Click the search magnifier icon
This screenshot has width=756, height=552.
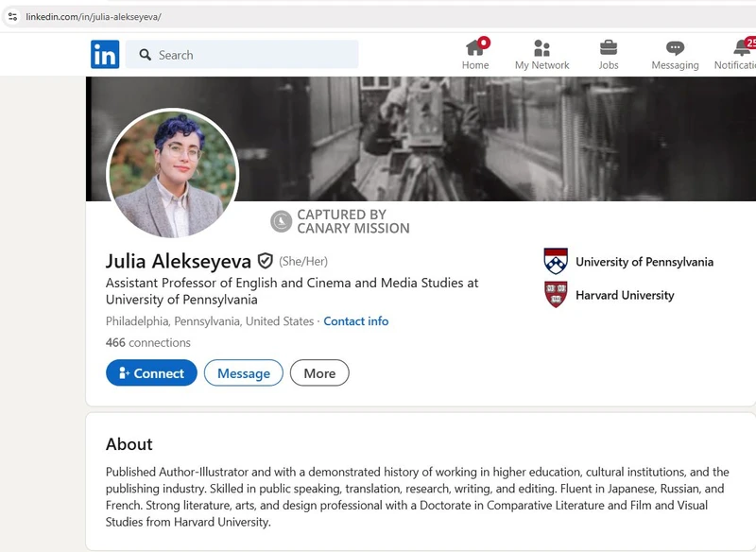(145, 55)
